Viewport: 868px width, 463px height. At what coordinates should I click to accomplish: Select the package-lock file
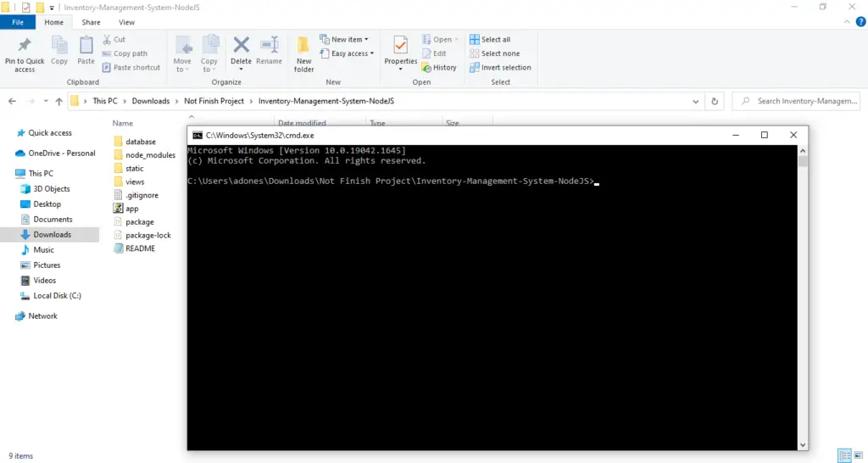pos(142,235)
